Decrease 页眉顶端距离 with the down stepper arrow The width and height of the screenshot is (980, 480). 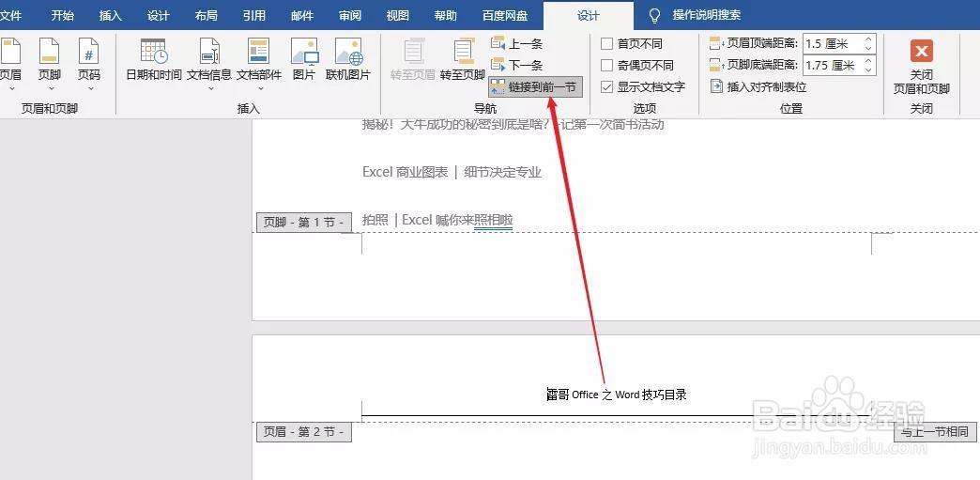(868, 48)
